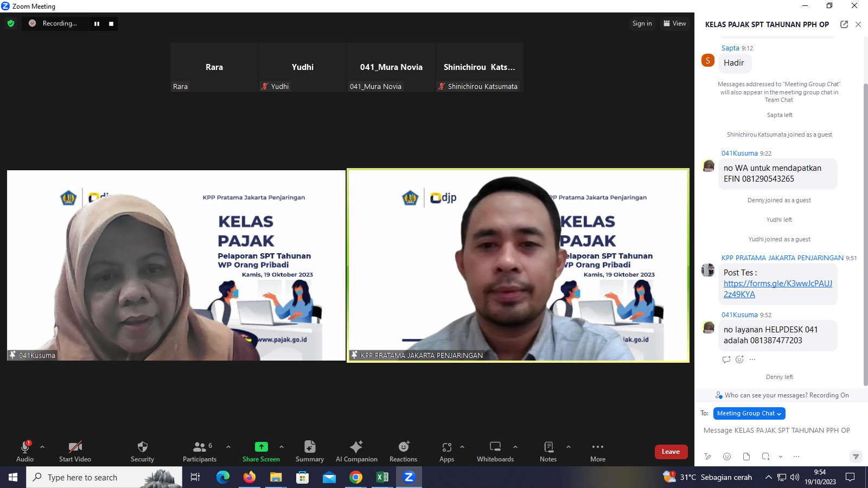Open the Participants panel
The width and height of the screenshot is (868, 488).
coord(200,447)
